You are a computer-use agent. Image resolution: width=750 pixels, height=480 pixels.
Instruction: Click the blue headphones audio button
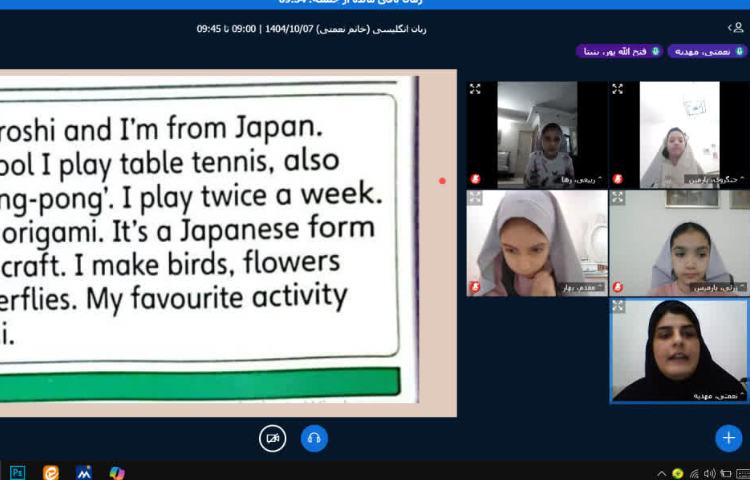(x=314, y=438)
